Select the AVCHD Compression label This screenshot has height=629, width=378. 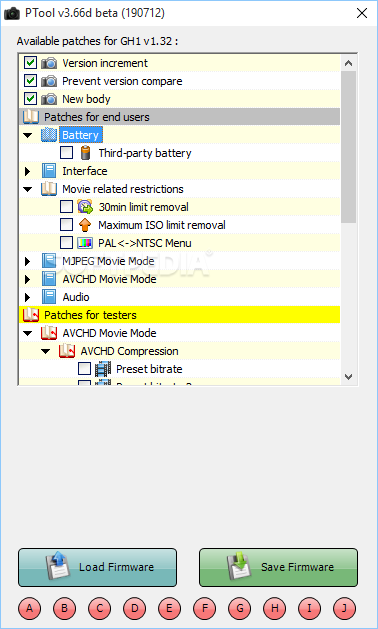[129, 351]
